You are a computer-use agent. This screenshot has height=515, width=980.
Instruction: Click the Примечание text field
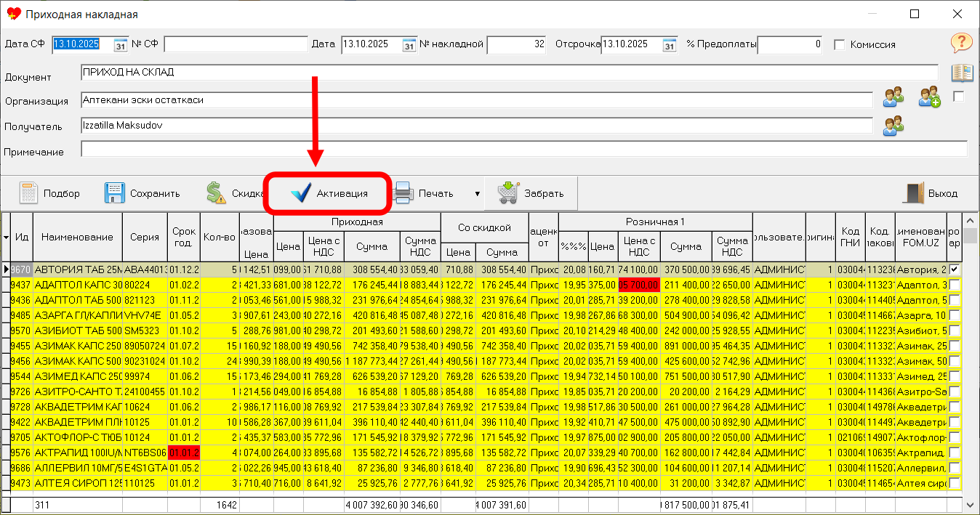pos(523,150)
